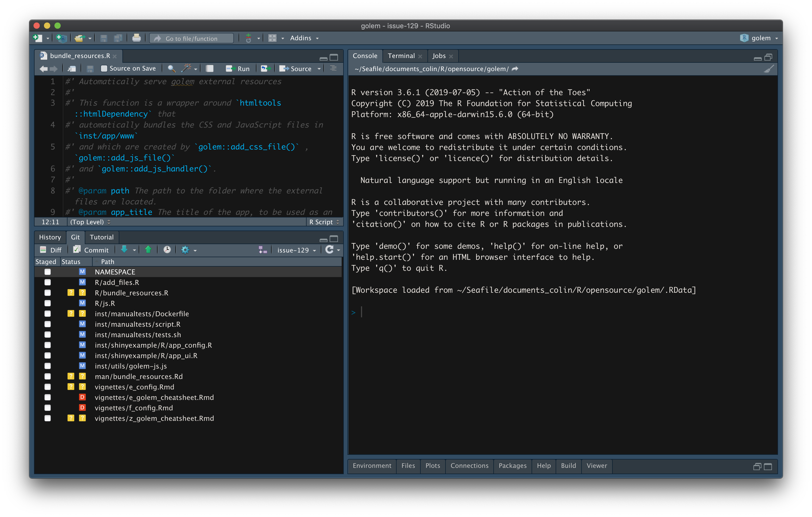Open the Commit dialog

[x=91, y=250]
